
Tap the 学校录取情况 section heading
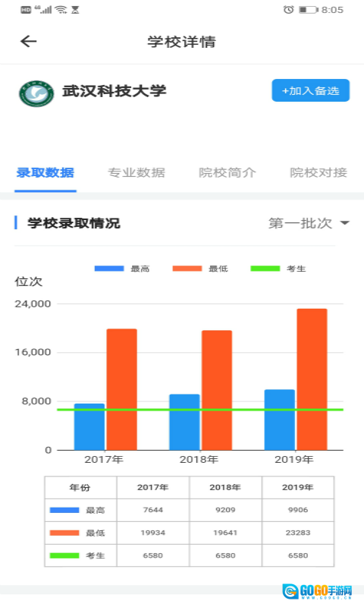click(x=74, y=223)
